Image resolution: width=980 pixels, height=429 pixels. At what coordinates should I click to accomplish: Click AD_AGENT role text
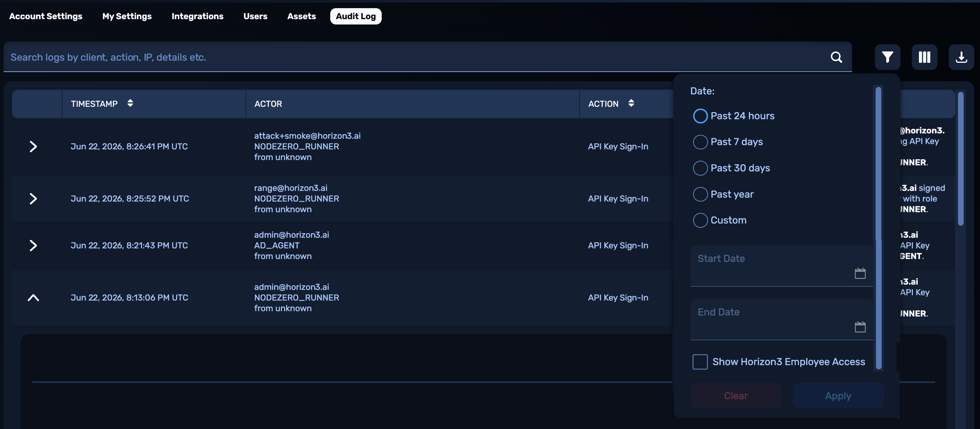tap(277, 245)
